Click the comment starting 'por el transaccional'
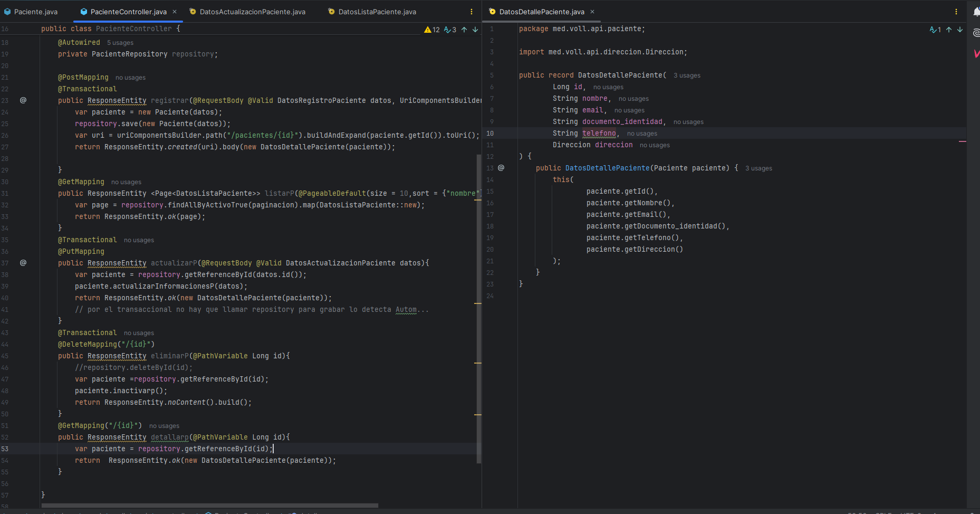The image size is (980, 514). (252, 309)
